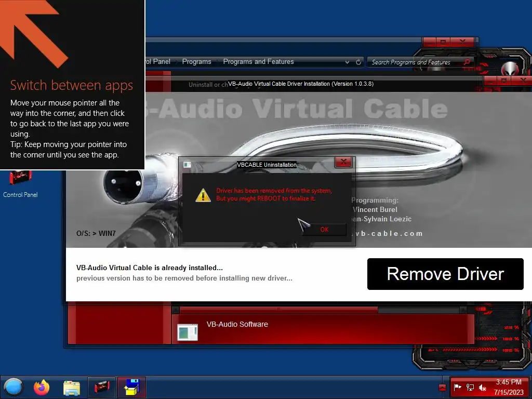Image resolution: width=532 pixels, height=399 pixels.
Task: Click the date 7/15/2023 in tray
Action: tap(509, 393)
